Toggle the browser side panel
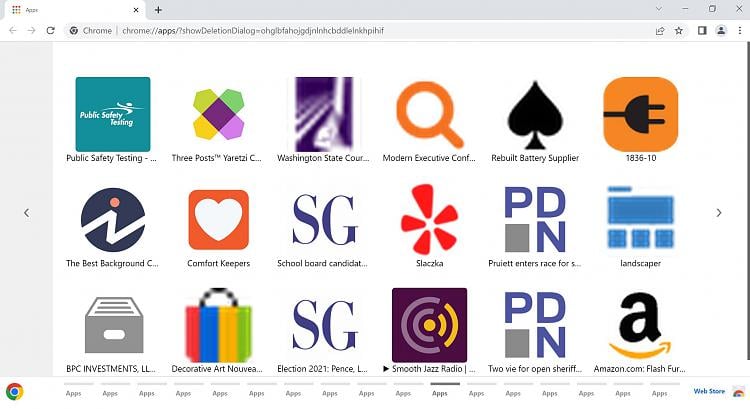This screenshot has width=750, height=409. click(x=702, y=31)
